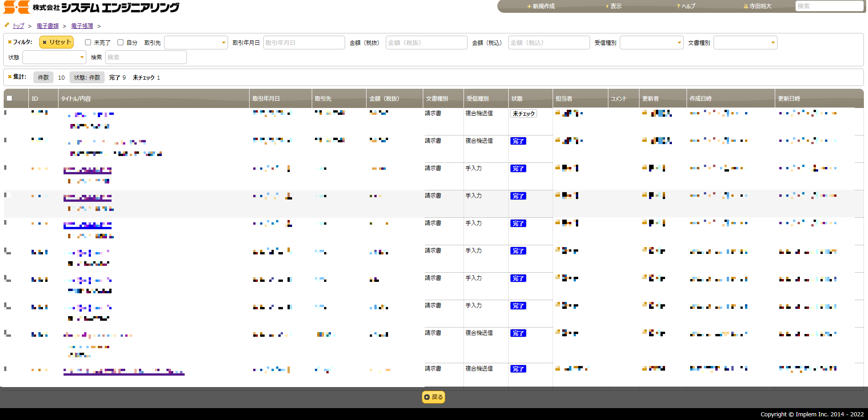Follow the 電子書類 breadcrumb link
The height and width of the screenshot is (420, 868).
(48, 26)
